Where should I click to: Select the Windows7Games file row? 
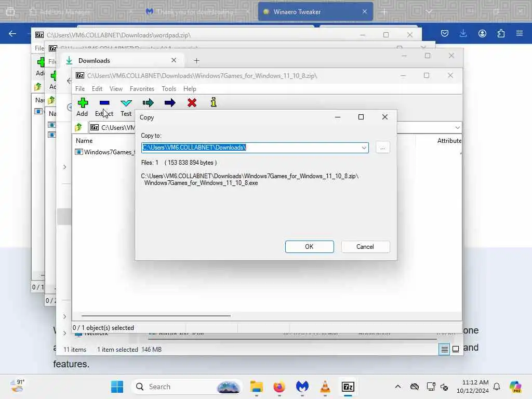point(105,152)
